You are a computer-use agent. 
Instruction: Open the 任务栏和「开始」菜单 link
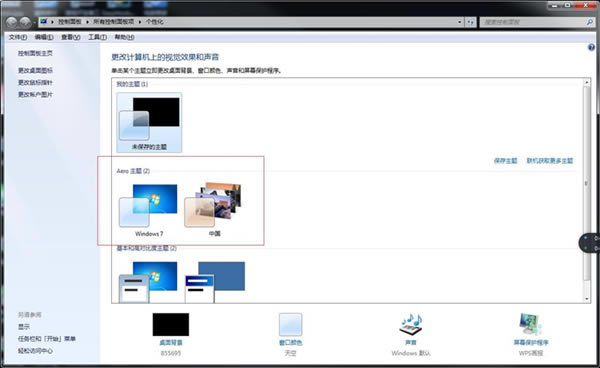pos(47,339)
